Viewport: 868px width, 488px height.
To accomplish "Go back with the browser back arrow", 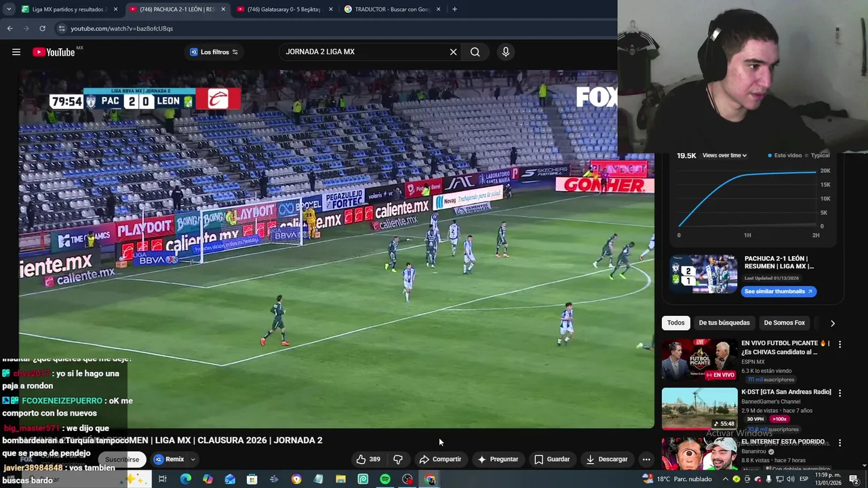I will (x=9, y=28).
